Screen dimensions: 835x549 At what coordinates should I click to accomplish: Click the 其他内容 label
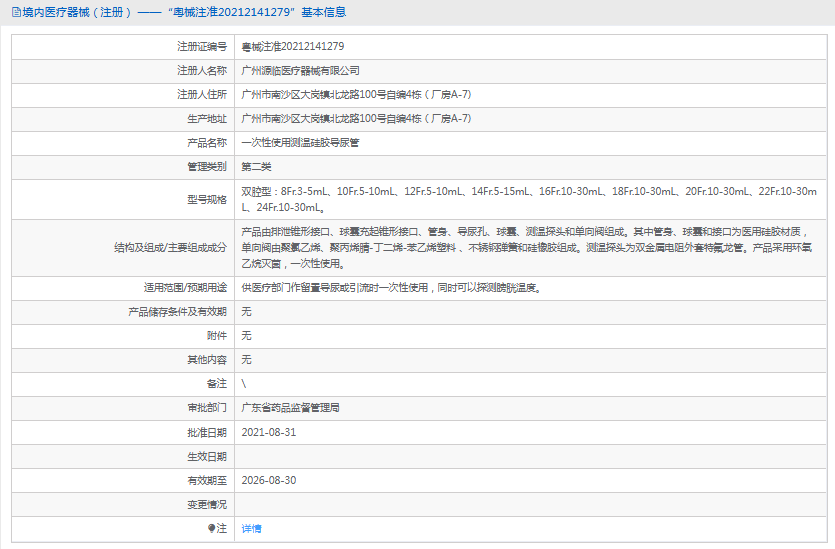207,360
